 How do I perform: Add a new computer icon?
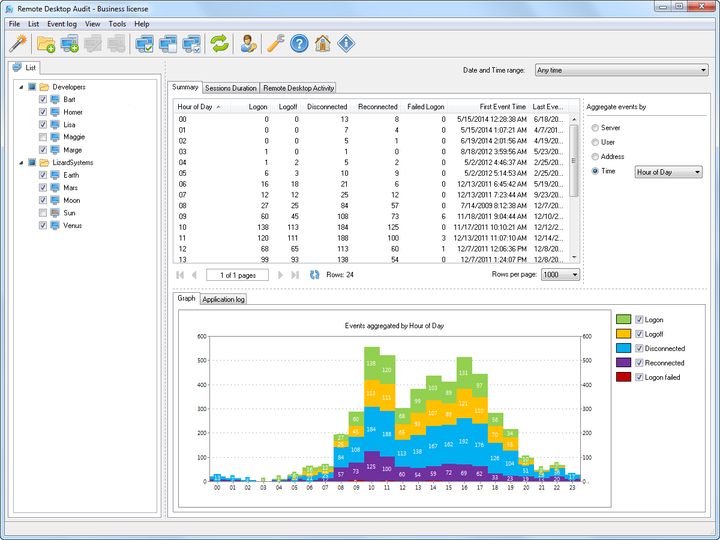pyautogui.click(x=69, y=44)
